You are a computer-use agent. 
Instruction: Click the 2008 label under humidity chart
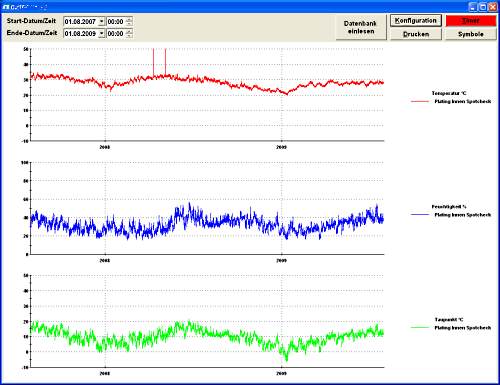[x=105, y=260]
